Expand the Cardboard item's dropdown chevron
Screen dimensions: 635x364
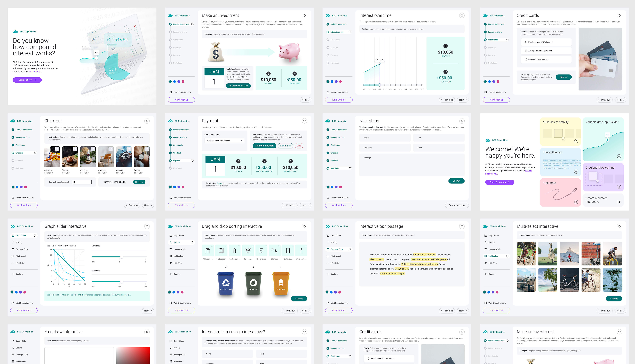click(252, 246)
